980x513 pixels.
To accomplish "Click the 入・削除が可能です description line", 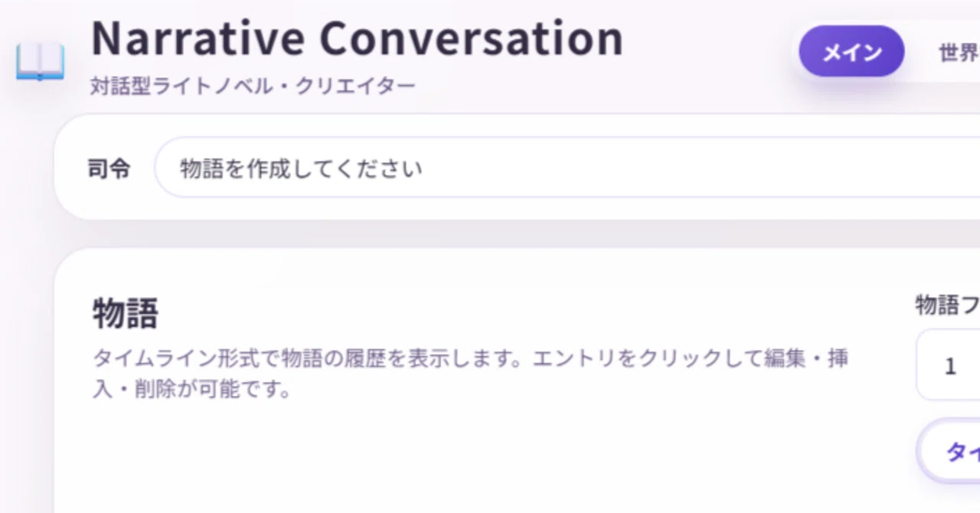I will click(x=193, y=388).
